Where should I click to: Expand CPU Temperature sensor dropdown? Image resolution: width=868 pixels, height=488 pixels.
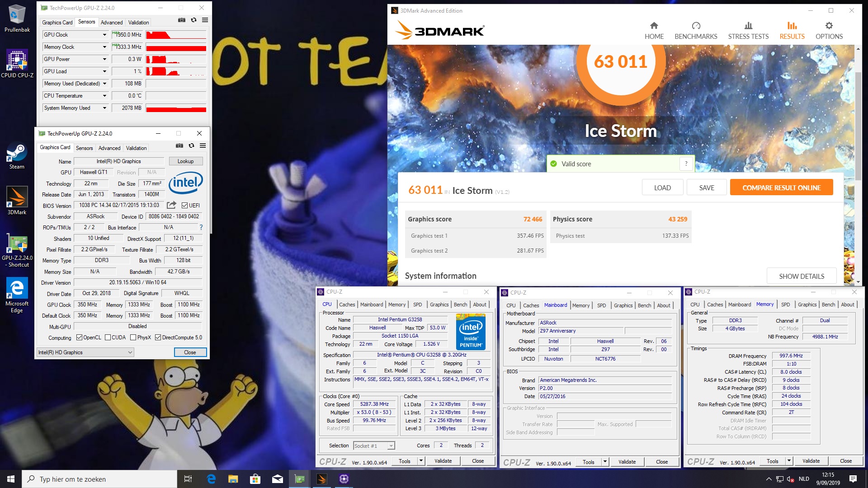104,96
